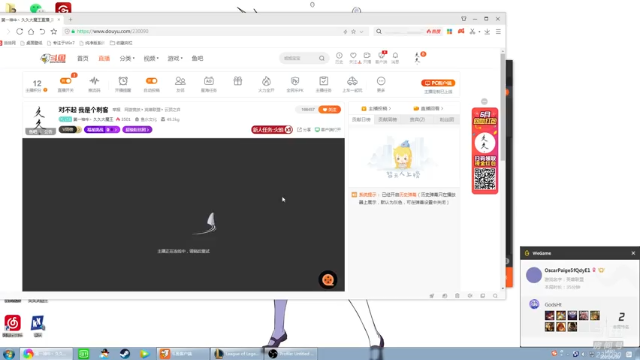Image resolution: width=640 pixels, height=360 pixels.
Task: Click the Douyu search input field
Action: tap(299, 58)
